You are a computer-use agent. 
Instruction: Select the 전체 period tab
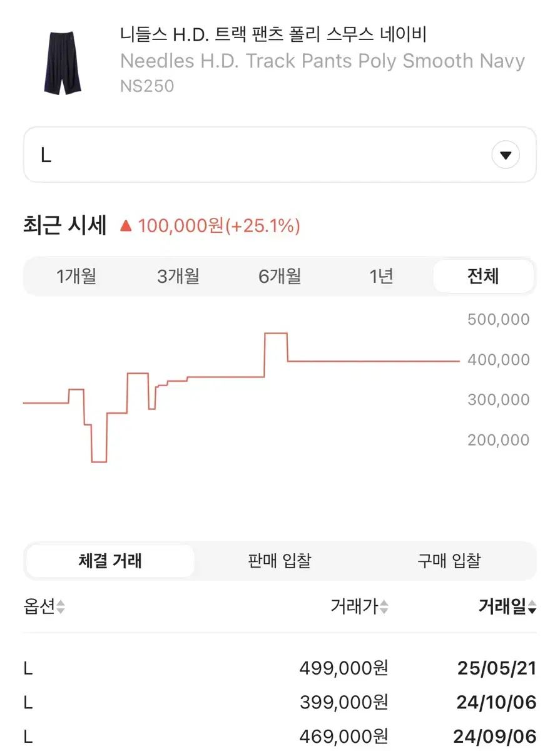pyautogui.click(x=483, y=276)
